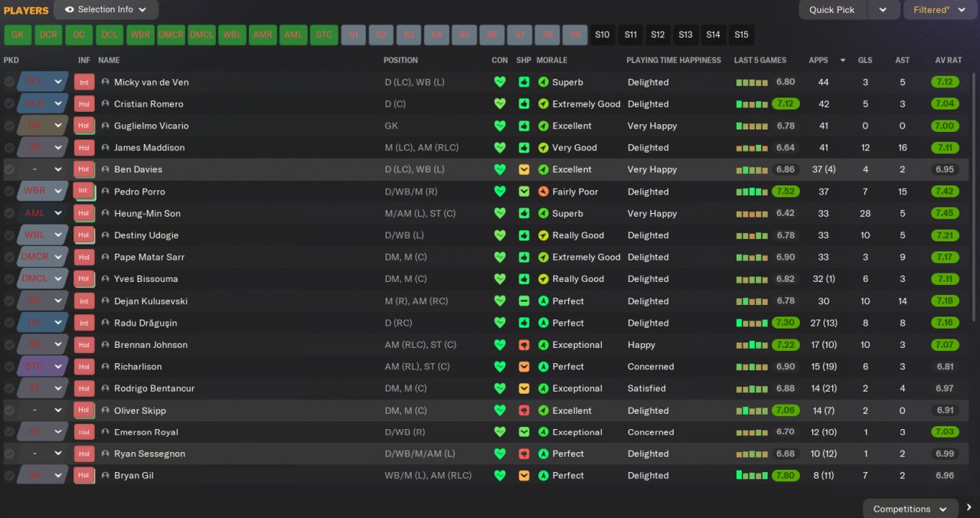Open position dropdown for Richarlison
Image resolution: width=980 pixels, height=518 pixels.
58,366
